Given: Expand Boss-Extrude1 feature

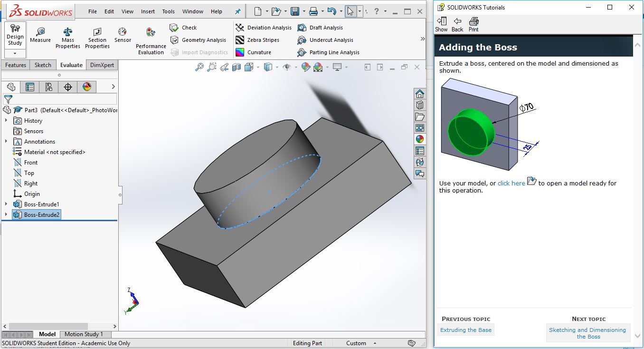Looking at the screenshot, I should [x=6, y=204].
